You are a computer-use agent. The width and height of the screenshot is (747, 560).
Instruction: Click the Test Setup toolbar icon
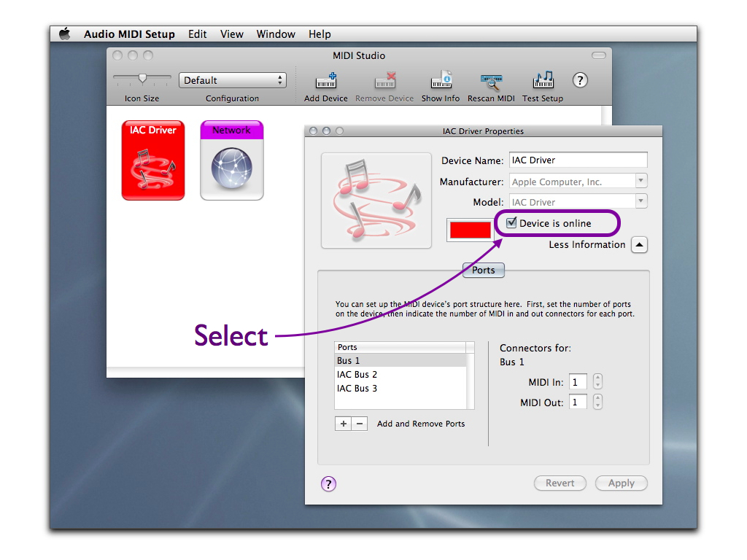pyautogui.click(x=543, y=80)
